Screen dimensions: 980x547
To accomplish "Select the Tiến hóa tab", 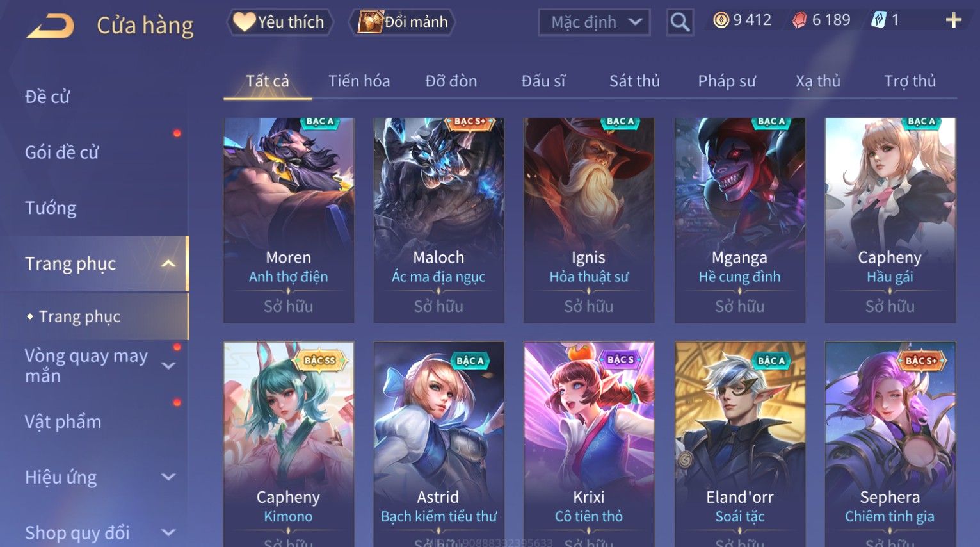I will (x=359, y=81).
